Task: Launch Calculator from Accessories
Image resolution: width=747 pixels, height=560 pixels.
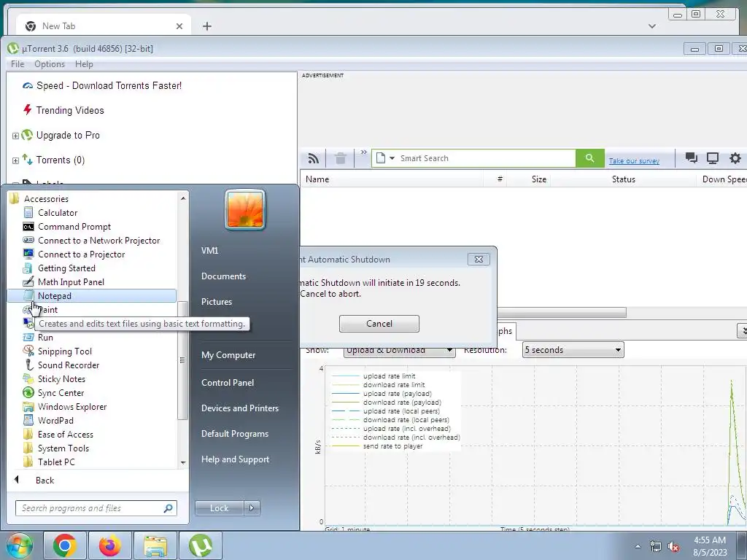Action: pyautogui.click(x=58, y=213)
